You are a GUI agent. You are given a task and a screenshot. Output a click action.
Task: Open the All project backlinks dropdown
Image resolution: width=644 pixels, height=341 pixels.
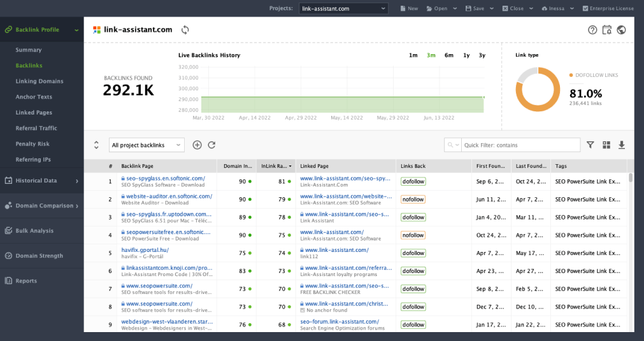click(x=147, y=145)
